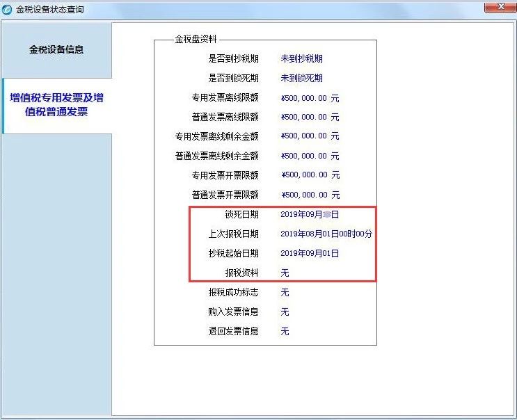Screen dimensions: 517x420
Task: Select the 增值税专用发票及增值税普通发票 tab
Action: pos(56,105)
